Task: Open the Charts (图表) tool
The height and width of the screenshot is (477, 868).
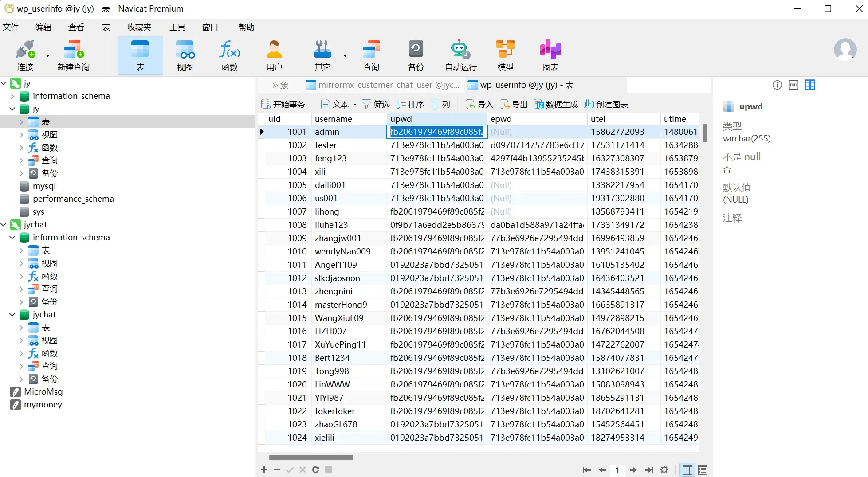Action: click(x=550, y=56)
